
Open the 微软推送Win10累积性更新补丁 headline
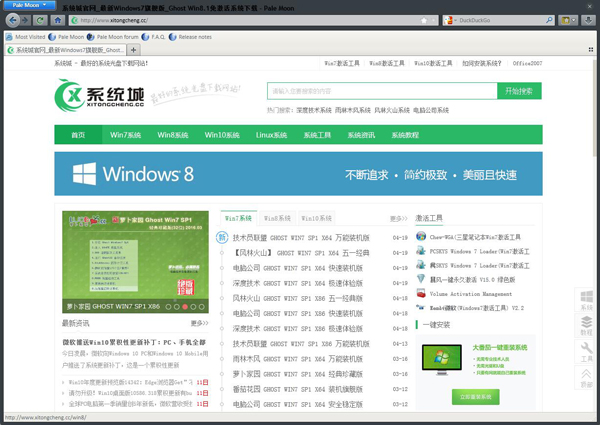pos(134,342)
